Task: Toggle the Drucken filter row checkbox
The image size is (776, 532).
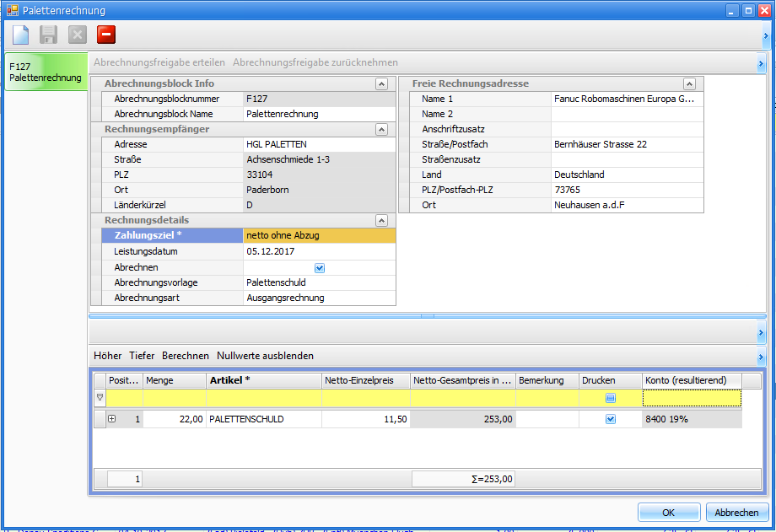Action: [x=611, y=398]
